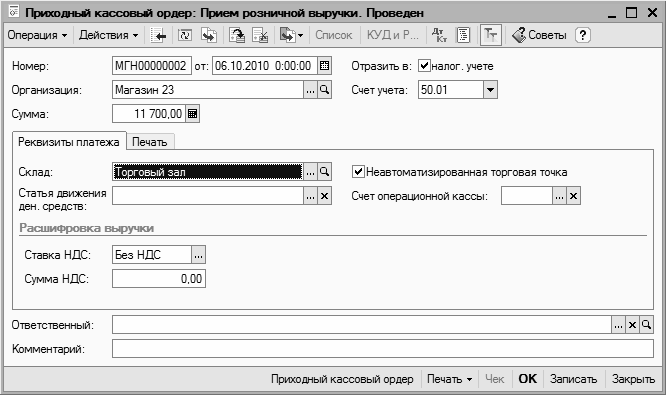
Task: Click the magnifier icon beside Склад field
Action: tap(325, 172)
